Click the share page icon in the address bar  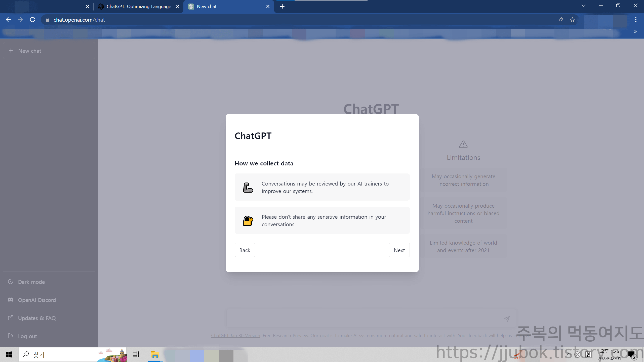point(560,20)
